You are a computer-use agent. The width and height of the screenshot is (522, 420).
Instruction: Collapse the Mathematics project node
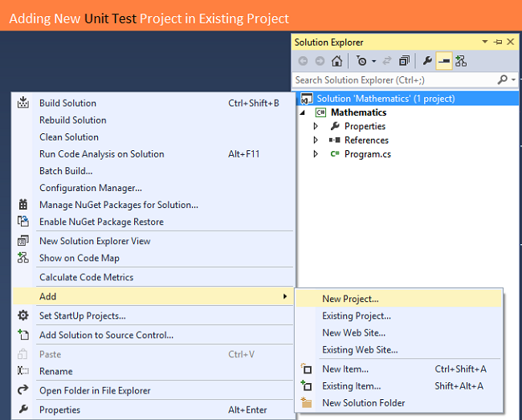(x=304, y=112)
